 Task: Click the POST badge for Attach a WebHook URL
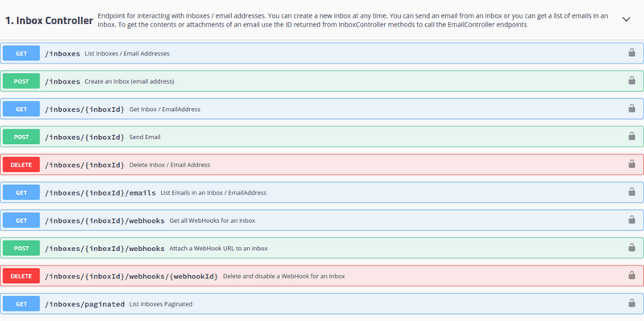(22, 249)
